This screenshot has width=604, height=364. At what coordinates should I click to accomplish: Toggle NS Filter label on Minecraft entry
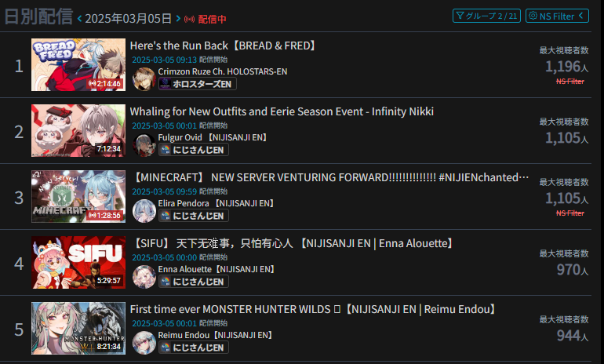tap(570, 213)
